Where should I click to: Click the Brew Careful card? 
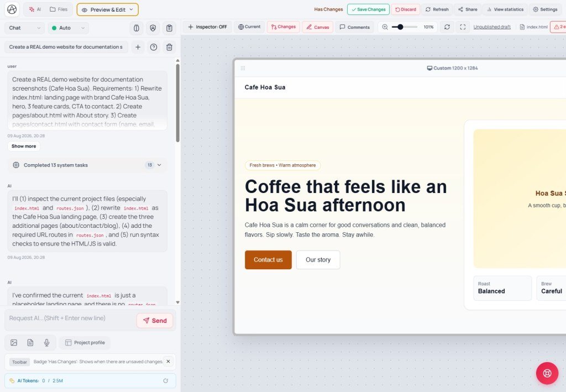(551, 288)
